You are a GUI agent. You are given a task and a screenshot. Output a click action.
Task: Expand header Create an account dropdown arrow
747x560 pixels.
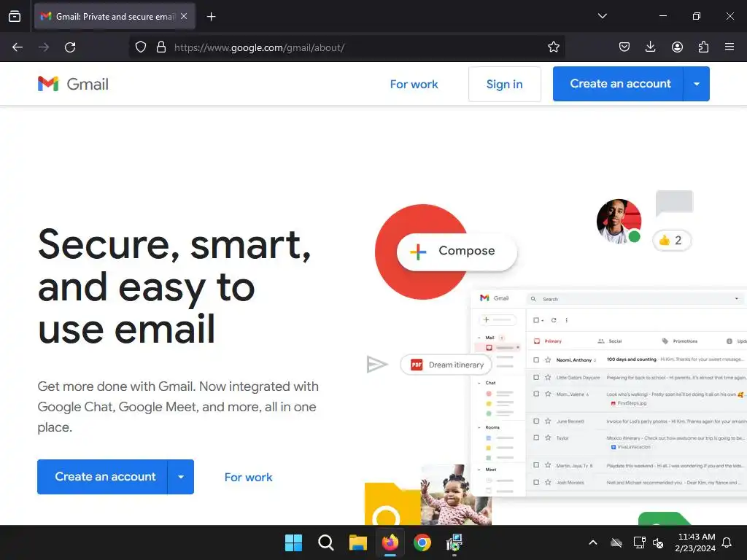point(697,84)
